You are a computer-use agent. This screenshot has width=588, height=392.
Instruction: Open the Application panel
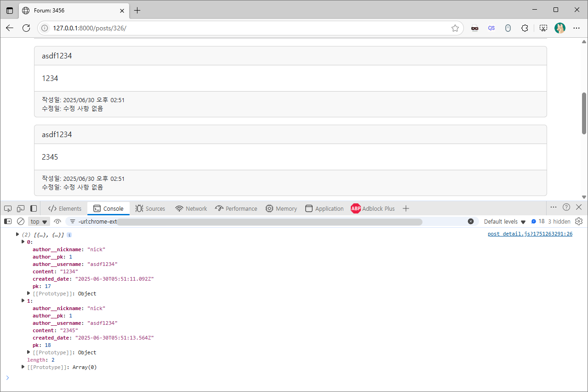pyautogui.click(x=325, y=208)
